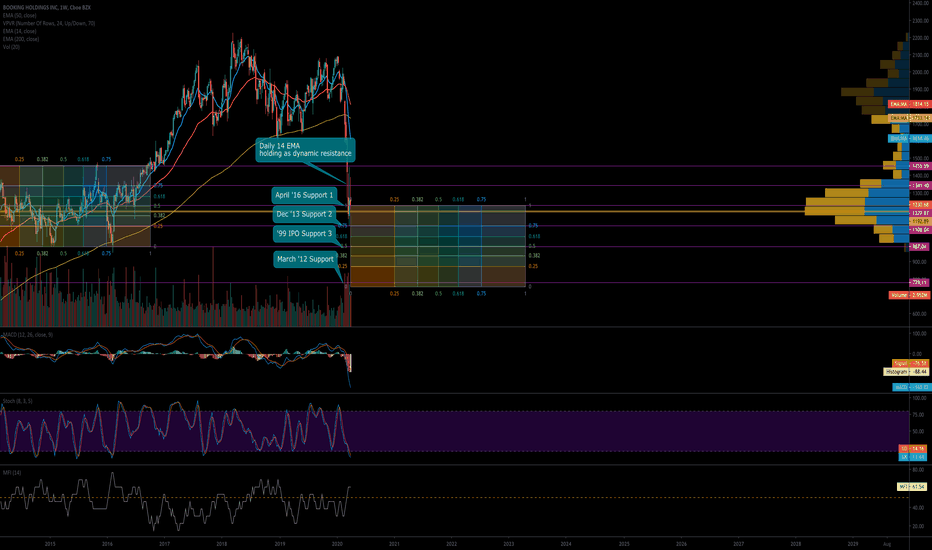Click the '2024' label on time axis
Image resolution: width=932 pixels, height=550 pixels.
pyautogui.click(x=566, y=543)
